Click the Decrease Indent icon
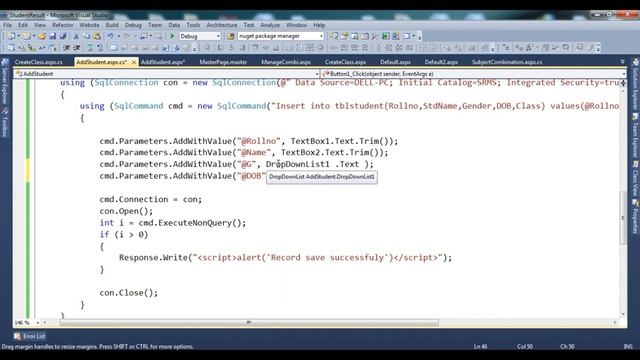Screen dimensions: 640x360 [x=67, y=48]
